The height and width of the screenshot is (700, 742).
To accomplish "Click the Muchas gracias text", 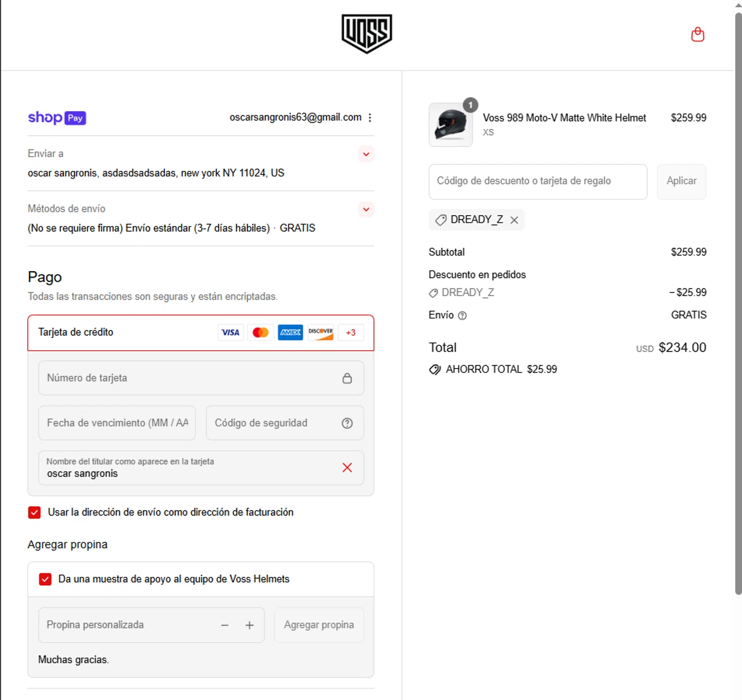I will 73,660.
